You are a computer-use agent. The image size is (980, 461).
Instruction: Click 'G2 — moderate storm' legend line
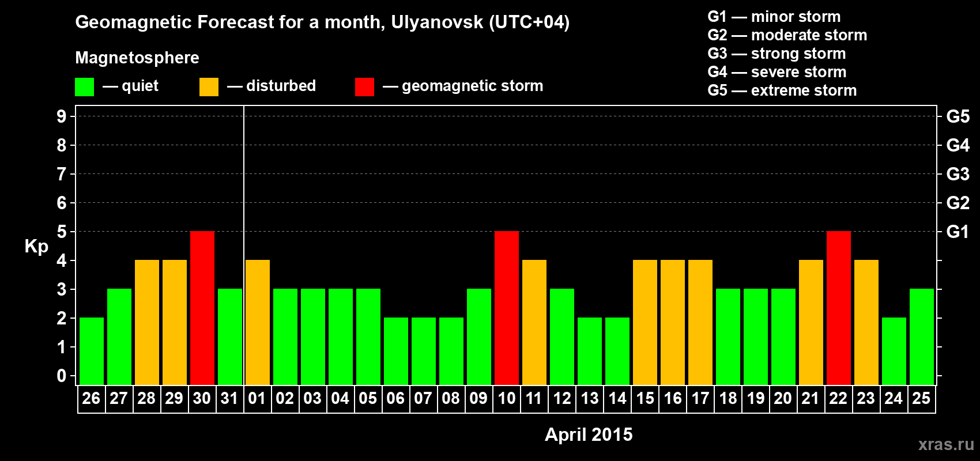[x=787, y=35]
